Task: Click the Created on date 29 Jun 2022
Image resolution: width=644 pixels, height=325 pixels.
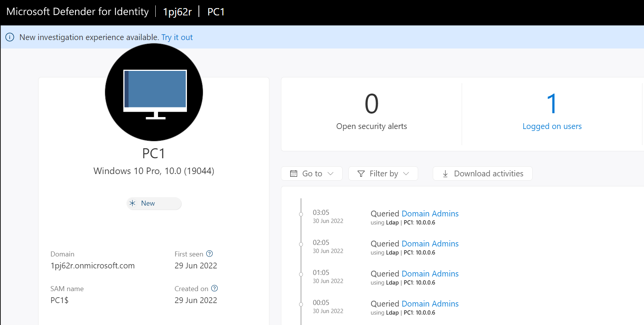Action: point(196,300)
